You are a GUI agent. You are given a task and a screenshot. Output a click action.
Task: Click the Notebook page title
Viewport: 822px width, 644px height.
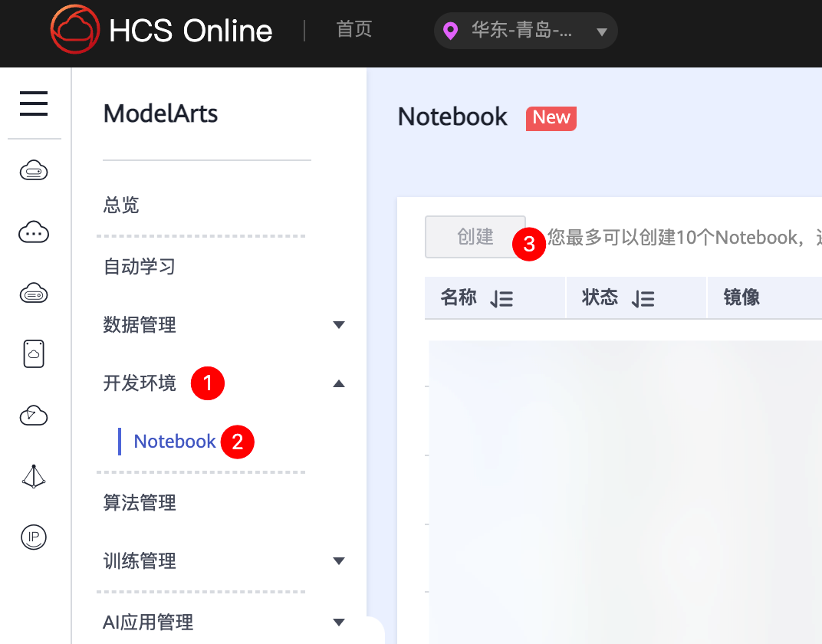click(x=452, y=117)
